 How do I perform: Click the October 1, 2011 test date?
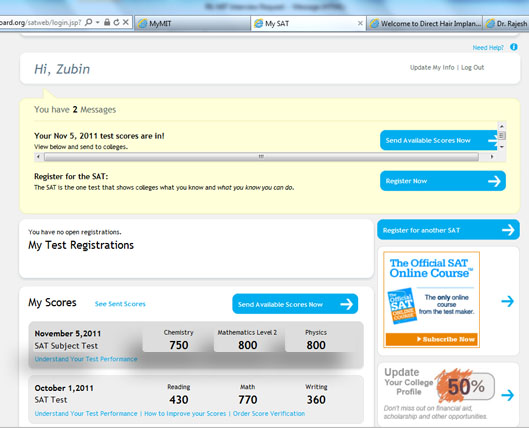pyautogui.click(x=64, y=388)
